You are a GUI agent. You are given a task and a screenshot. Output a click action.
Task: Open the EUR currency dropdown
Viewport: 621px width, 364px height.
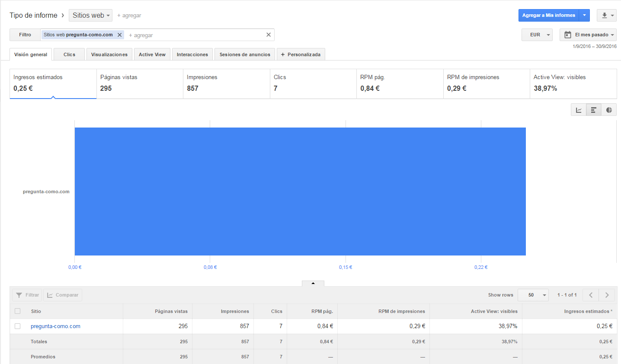point(537,35)
